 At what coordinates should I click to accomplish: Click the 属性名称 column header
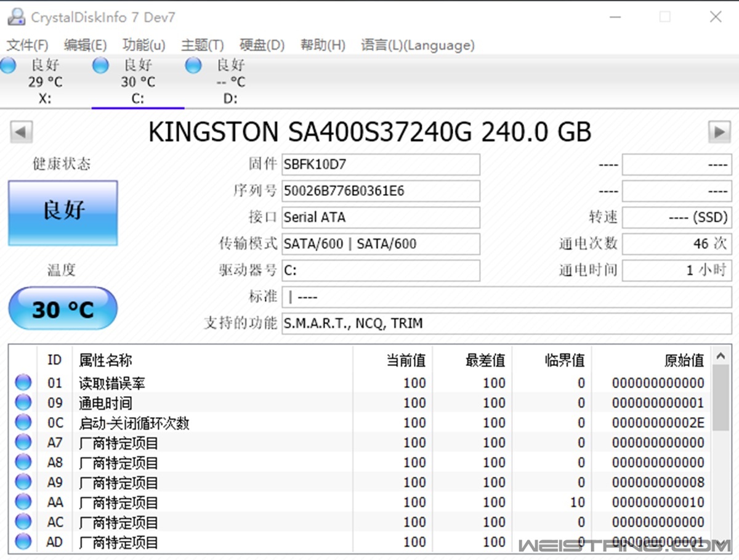click(x=212, y=360)
